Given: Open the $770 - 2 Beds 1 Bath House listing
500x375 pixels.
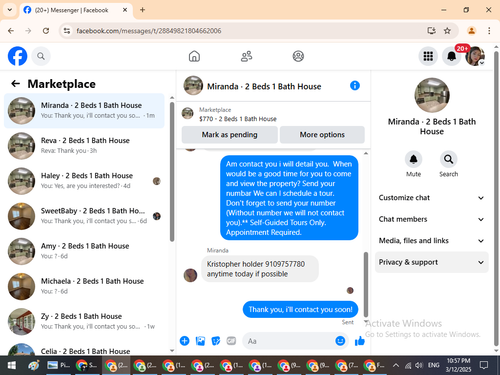Looking at the screenshot, I should click(x=238, y=119).
